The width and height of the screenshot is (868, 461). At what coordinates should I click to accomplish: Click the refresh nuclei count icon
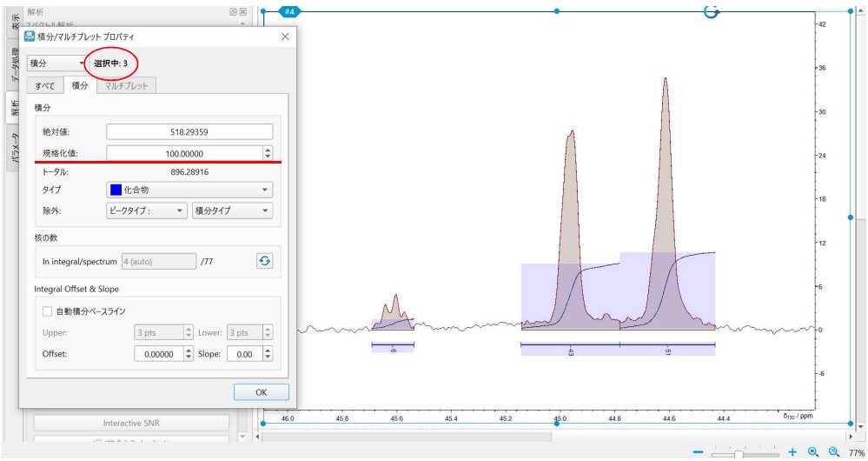click(x=265, y=260)
